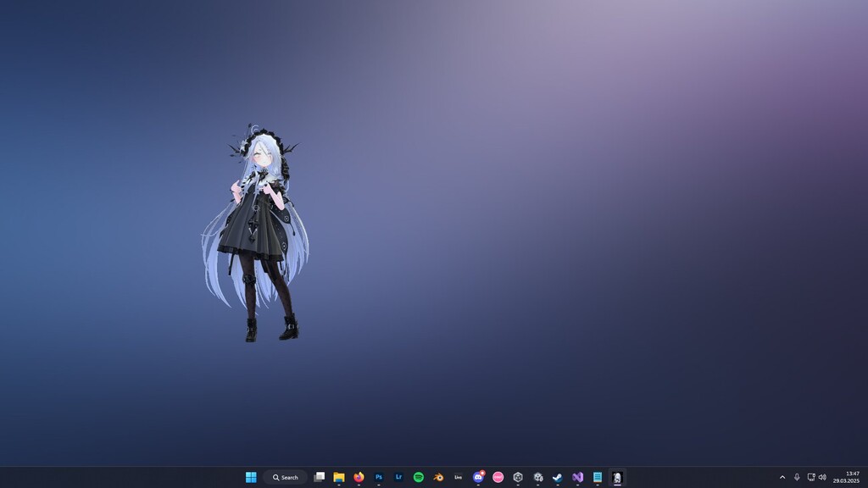Open the pink round app icon
The width and height of the screenshot is (868, 488).
point(498,477)
